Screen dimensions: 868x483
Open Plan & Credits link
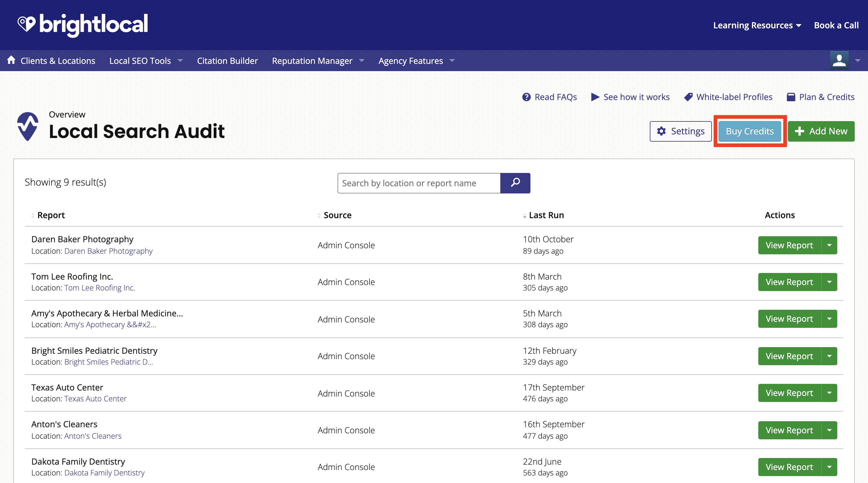(826, 97)
